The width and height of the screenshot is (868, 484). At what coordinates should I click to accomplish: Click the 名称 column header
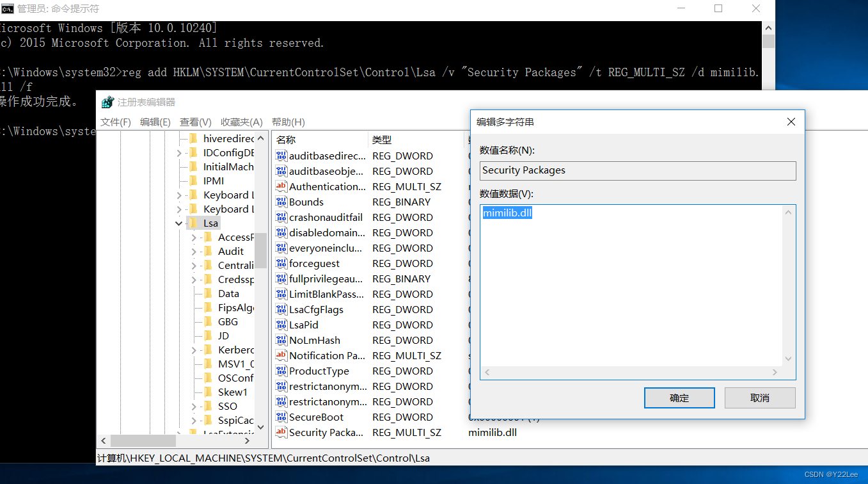pyautogui.click(x=320, y=140)
